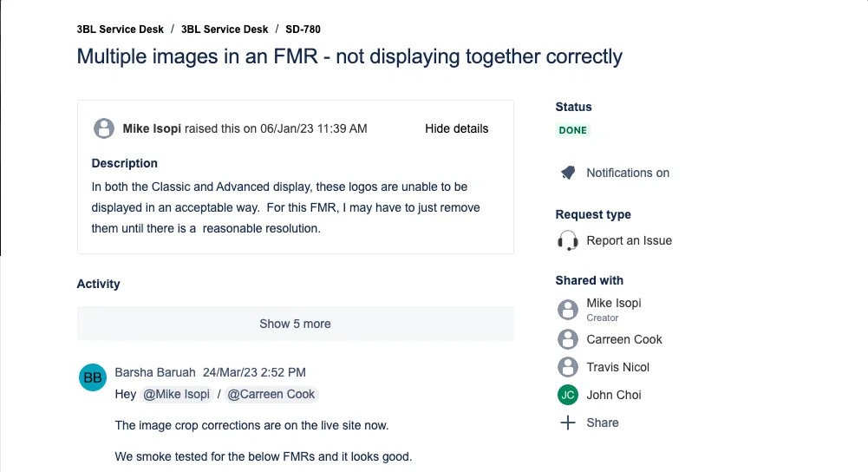Screen dimensions: 868x472
Task: Click Carreen Cook name in Shared with
Action: 624,339
